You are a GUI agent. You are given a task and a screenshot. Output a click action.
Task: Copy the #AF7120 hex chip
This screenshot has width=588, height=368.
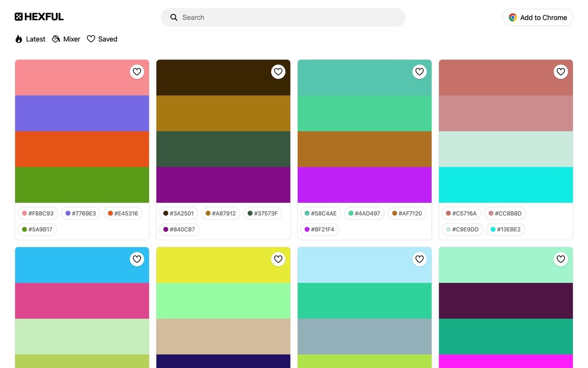pos(407,213)
